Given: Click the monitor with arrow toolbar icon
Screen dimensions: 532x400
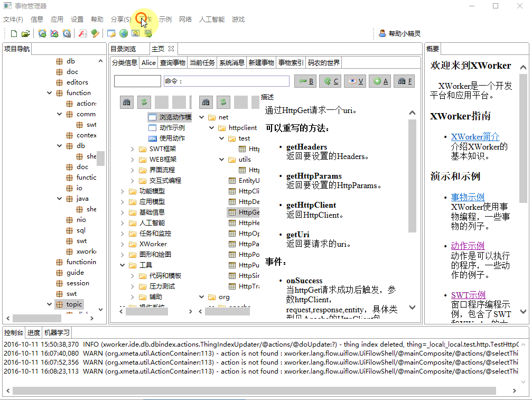Looking at the screenshot, I should point(148,33).
